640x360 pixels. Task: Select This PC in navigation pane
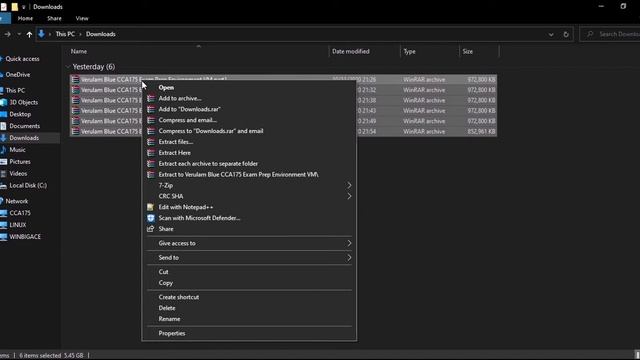pos(15,91)
